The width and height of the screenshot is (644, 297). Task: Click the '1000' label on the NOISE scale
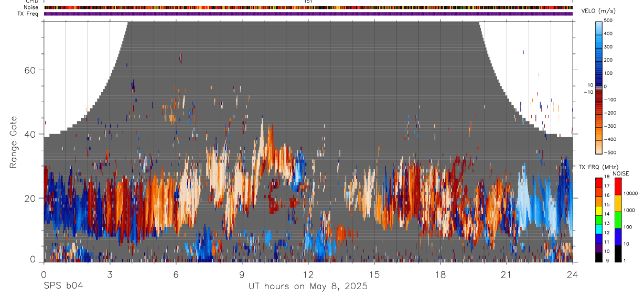tap(628, 211)
